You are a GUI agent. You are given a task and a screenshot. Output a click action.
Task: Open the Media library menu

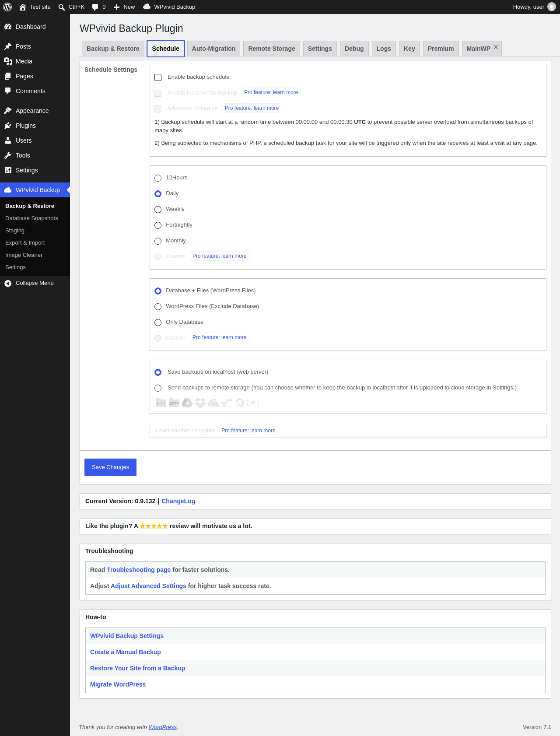coord(35,61)
